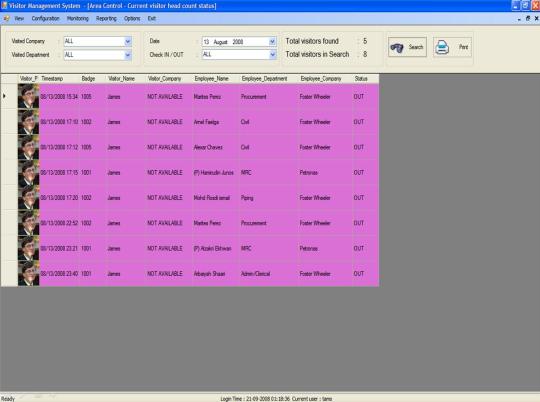Click the application icon in menu bar
The width and height of the screenshot is (540, 402).
click(x=6, y=18)
